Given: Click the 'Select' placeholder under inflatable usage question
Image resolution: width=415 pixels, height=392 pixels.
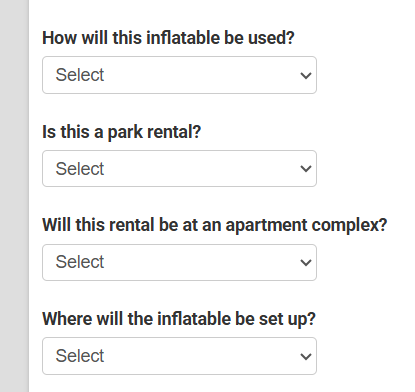Looking at the screenshot, I should tap(80, 75).
